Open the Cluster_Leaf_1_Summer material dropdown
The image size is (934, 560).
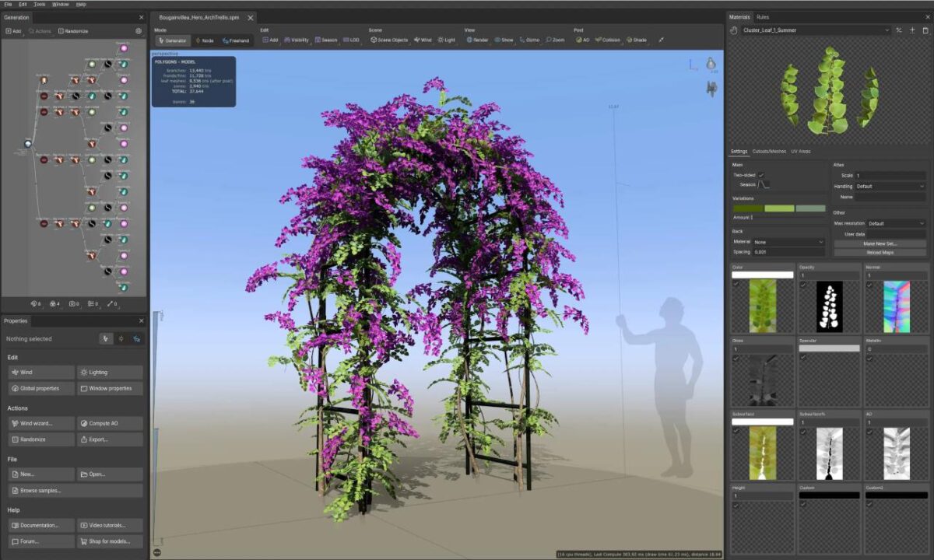pos(887,30)
